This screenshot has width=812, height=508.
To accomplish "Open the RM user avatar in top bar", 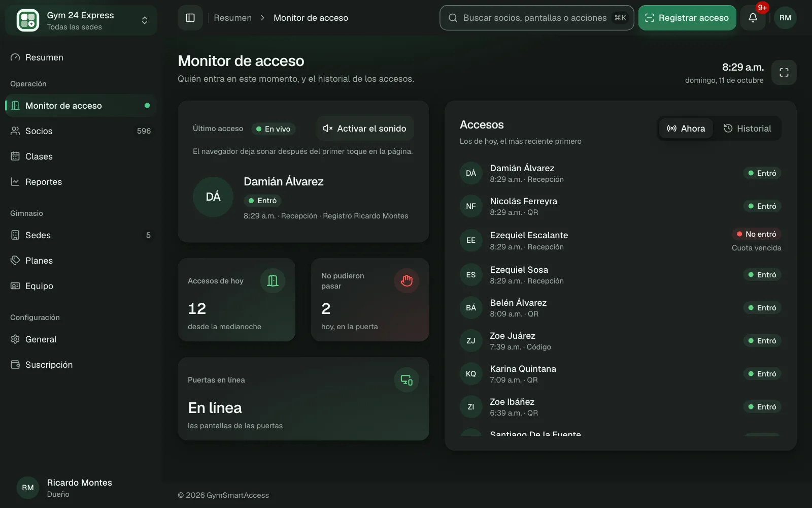I will click(x=785, y=18).
